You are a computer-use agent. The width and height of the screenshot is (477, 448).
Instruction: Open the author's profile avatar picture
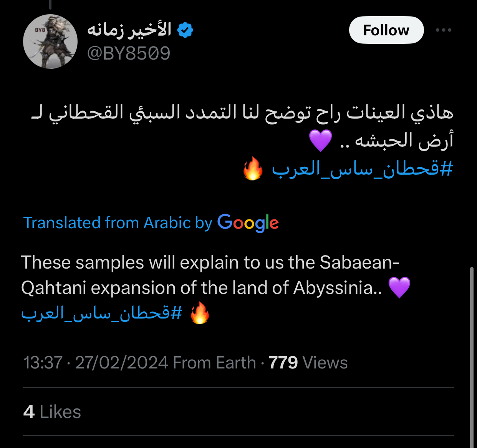(x=50, y=41)
